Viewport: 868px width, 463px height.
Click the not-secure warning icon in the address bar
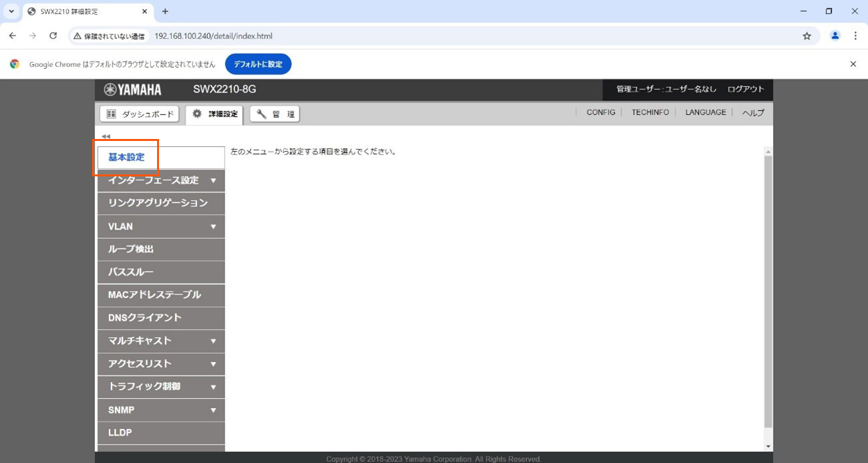click(78, 36)
